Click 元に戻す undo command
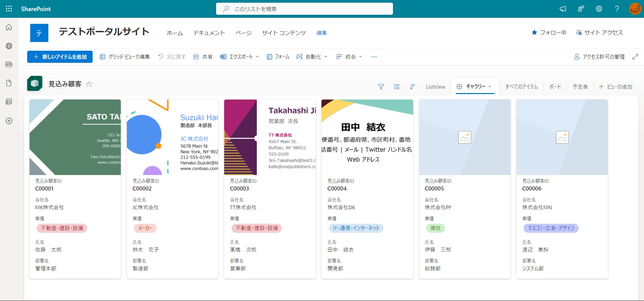The image size is (644, 301). pos(172,57)
